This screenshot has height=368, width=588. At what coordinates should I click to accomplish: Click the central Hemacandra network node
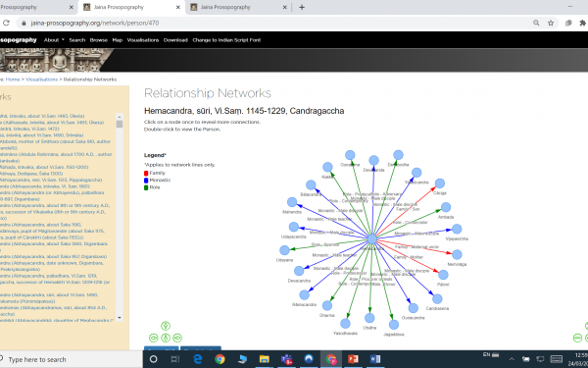click(x=372, y=238)
